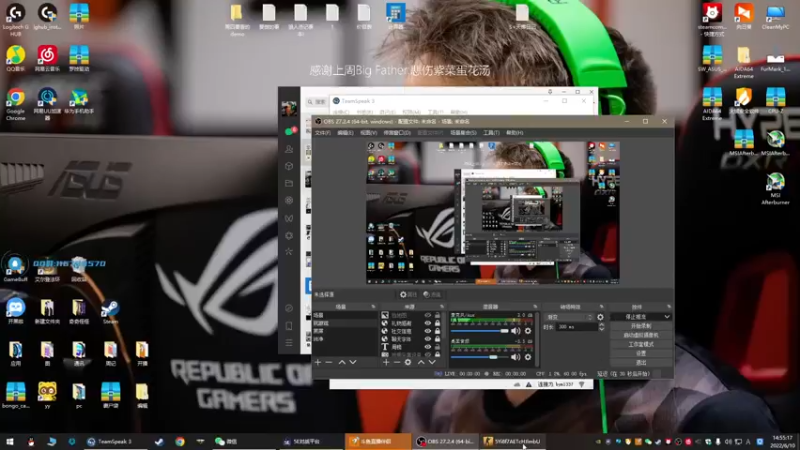Toggle lock on third source row

437,331
